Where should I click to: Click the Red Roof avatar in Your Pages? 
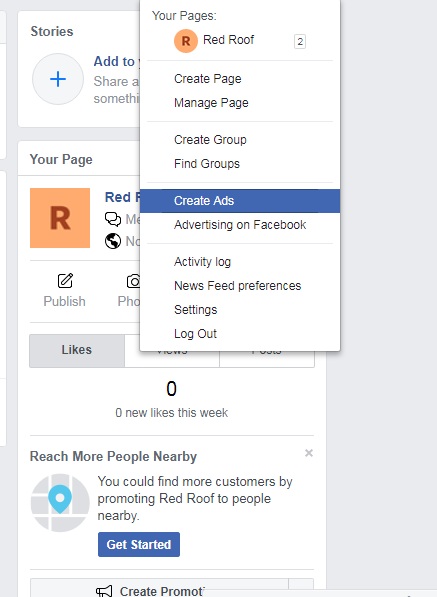pos(186,41)
